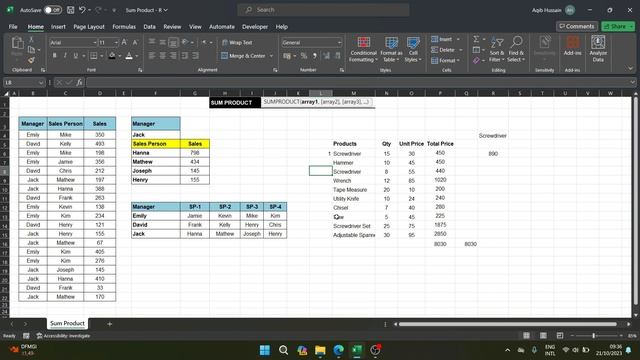
Task: Toggle Wrap Text
Action: (x=237, y=42)
